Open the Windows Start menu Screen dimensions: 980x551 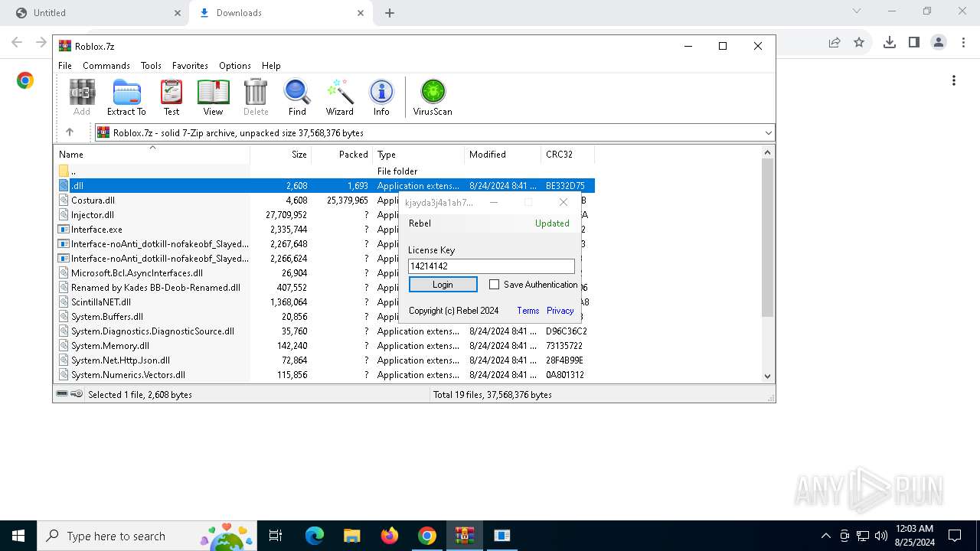[x=18, y=536]
